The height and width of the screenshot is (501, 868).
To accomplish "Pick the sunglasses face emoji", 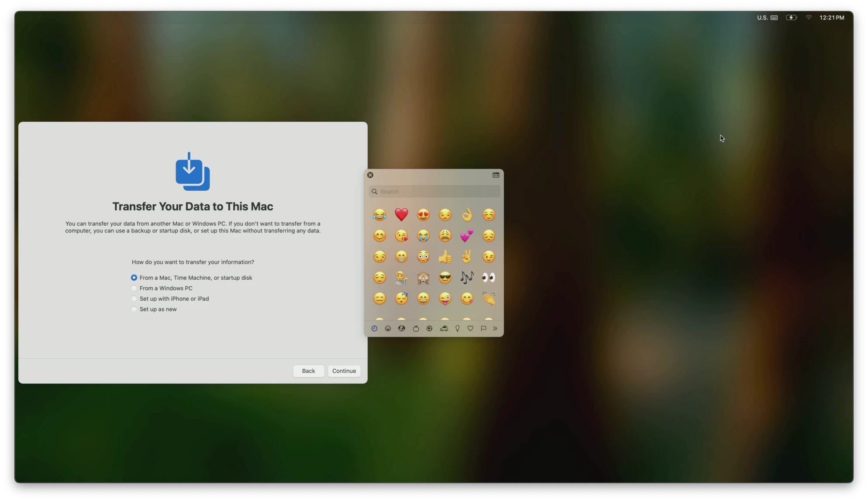I will tap(445, 278).
